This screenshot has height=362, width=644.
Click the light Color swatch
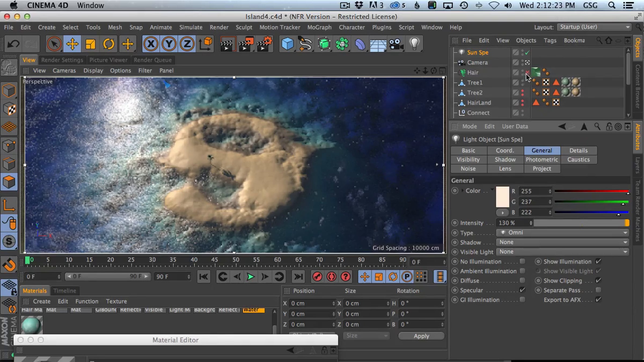[x=502, y=197]
